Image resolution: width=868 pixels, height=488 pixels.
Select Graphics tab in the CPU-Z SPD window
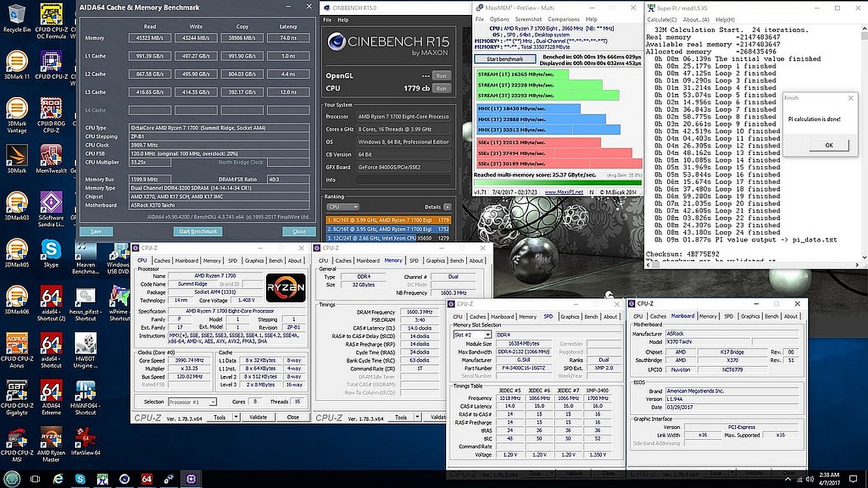point(570,317)
